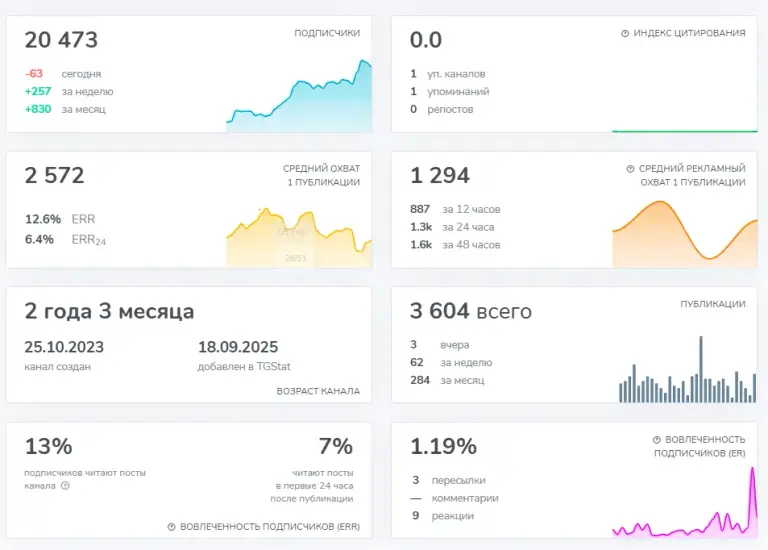Image resolution: width=768 pixels, height=550 pixels.
Task: Click the 18.09.2025 TGStat date
Action: click(x=238, y=347)
